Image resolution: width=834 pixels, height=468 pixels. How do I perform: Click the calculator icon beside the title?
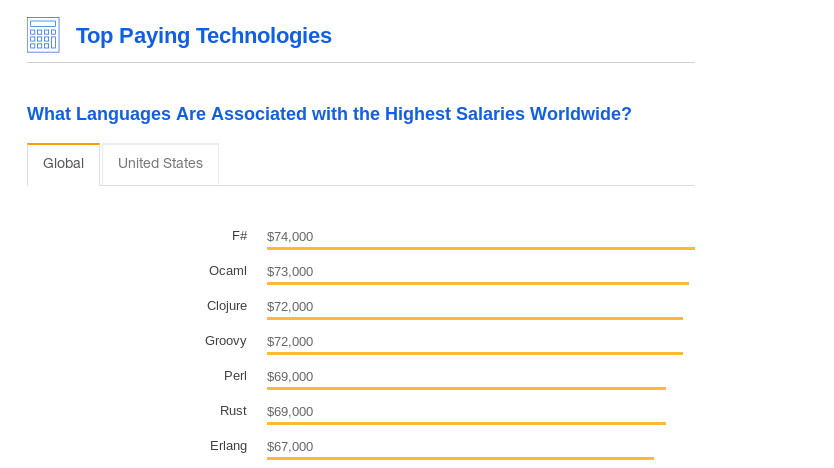43,35
